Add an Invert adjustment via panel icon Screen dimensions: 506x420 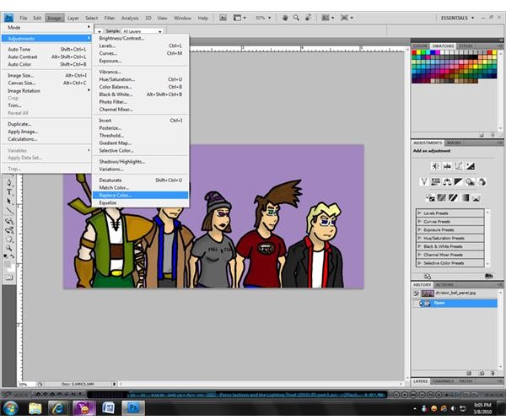click(x=430, y=197)
